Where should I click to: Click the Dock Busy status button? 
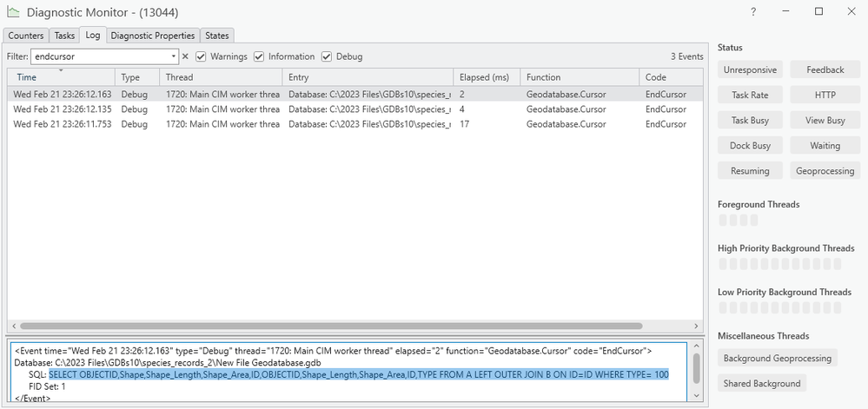pyautogui.click(x=750, y=146)
